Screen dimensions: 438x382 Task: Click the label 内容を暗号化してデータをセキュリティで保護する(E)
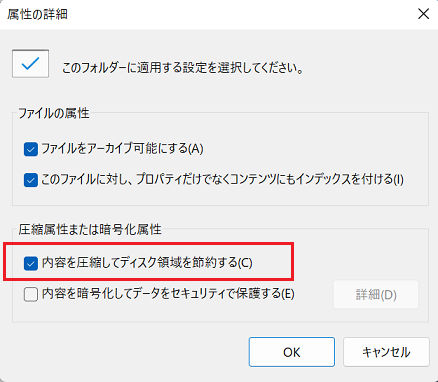pos(168,294)
